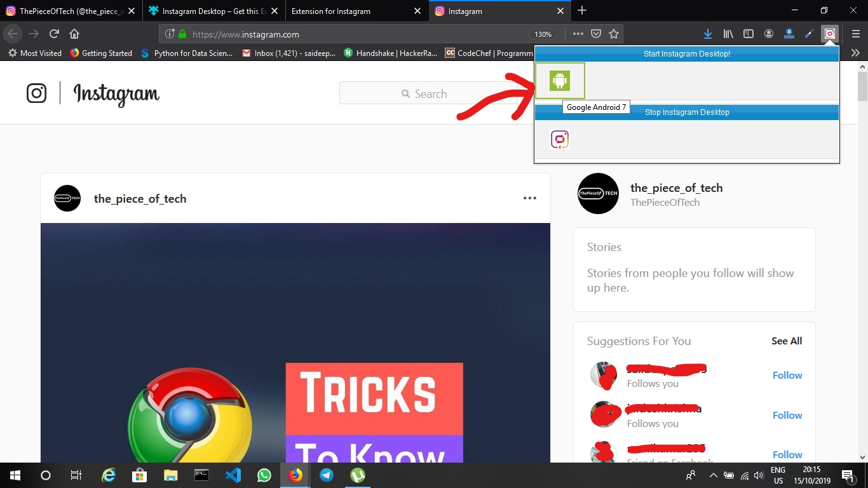Click the address bar URL

[x=245, y=34]
